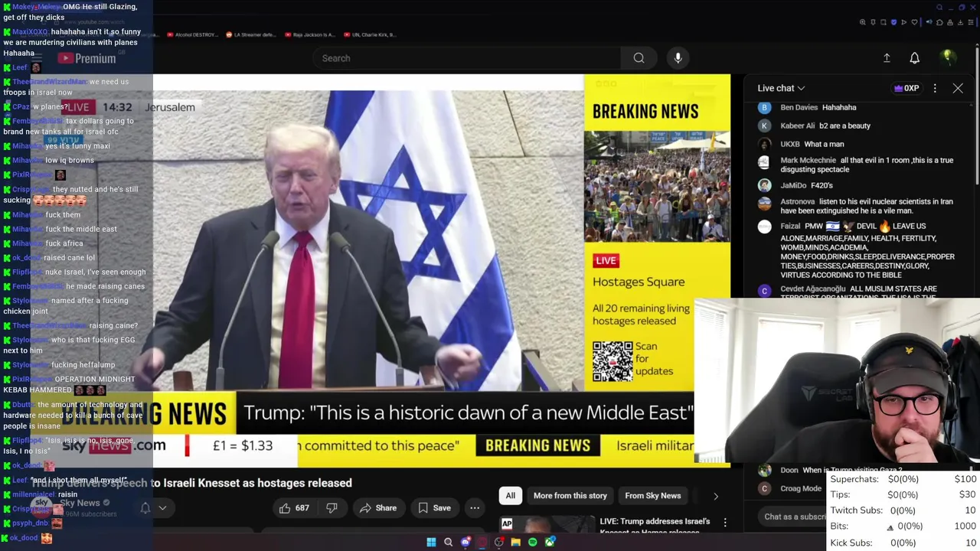This screenshot has width=980, height=551.
Task: Open Spotify from taskbar
Action: [533, 542]
